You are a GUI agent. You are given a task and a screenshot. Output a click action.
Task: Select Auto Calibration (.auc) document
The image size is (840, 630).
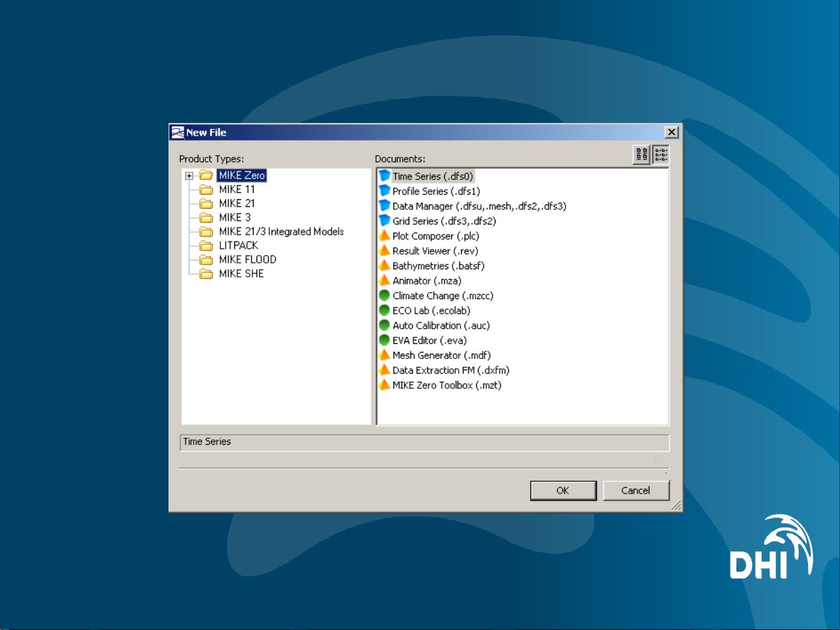click(441, 326)
